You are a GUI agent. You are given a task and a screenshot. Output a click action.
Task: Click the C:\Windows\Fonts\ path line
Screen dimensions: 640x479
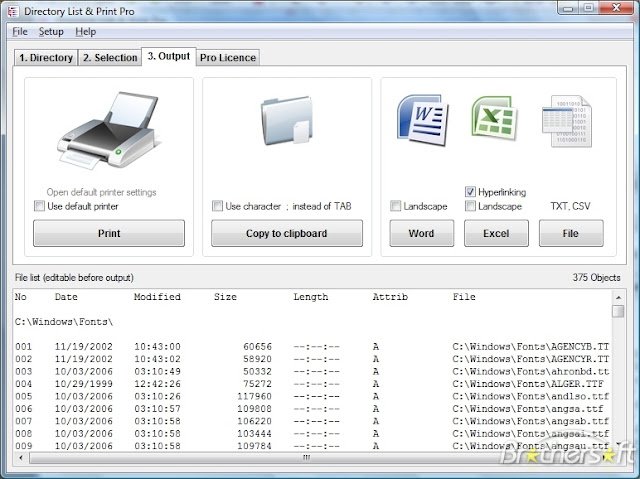click(x=64, y=322)
